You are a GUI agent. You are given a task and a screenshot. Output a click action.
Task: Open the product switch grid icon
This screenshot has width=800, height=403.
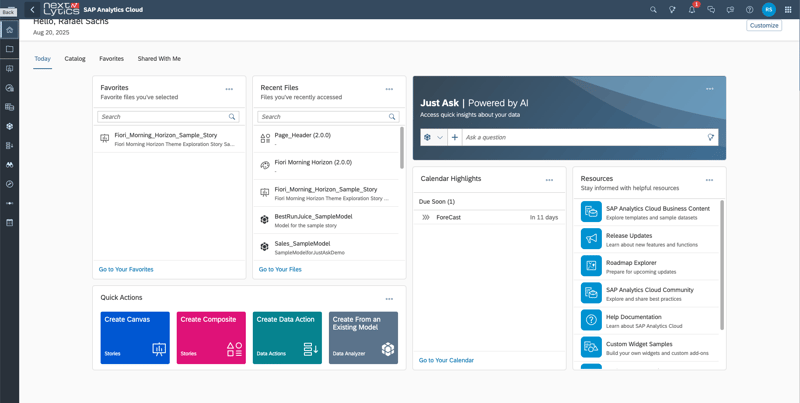(x=788, y=10)
